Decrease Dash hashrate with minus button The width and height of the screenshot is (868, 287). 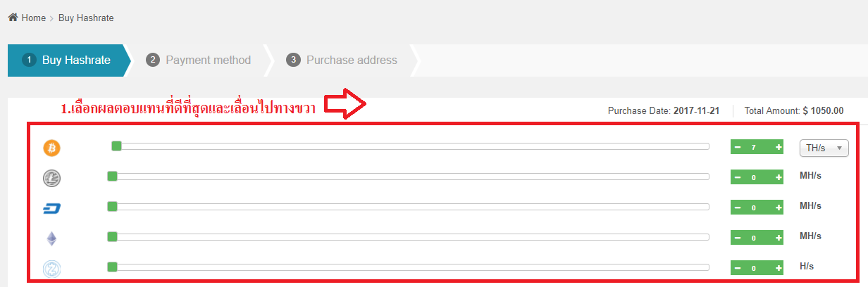point(737,208)
